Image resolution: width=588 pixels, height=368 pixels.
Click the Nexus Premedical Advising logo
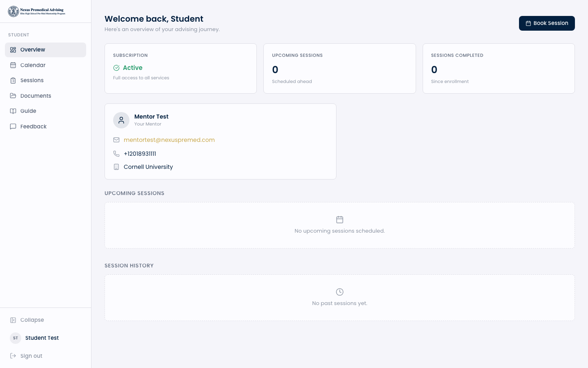[x=36, y=11]
